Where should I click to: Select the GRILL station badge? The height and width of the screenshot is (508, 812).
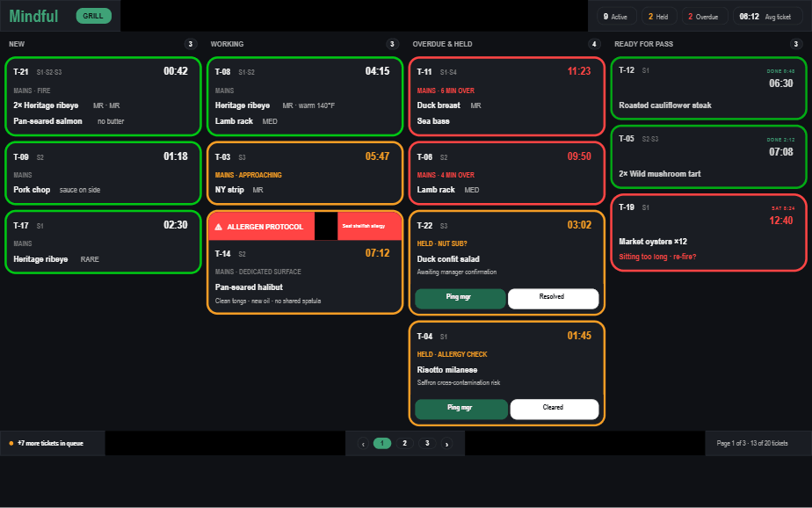click(93, 16)
